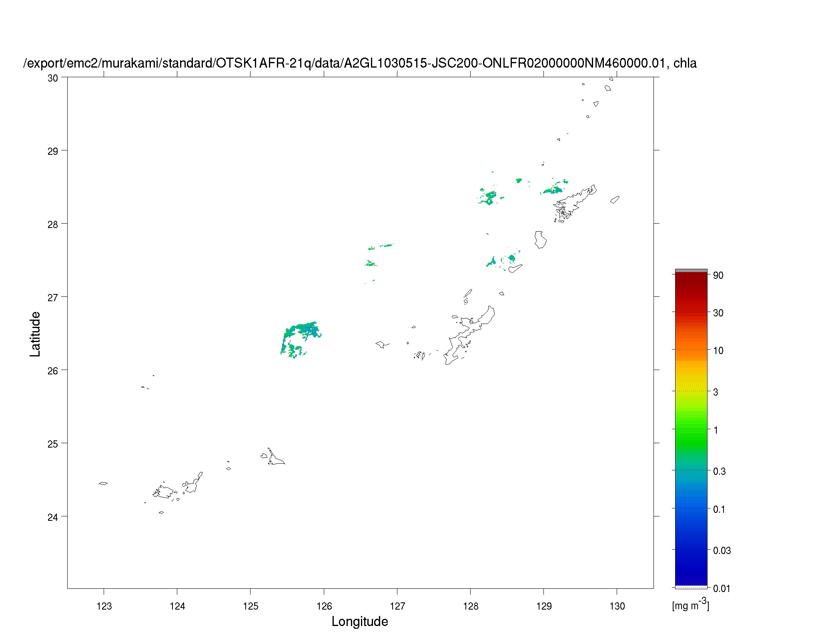This screenshot has width=840, height=640.
Task: Click longitude tick label 127
Action: (x=397, y=606)
